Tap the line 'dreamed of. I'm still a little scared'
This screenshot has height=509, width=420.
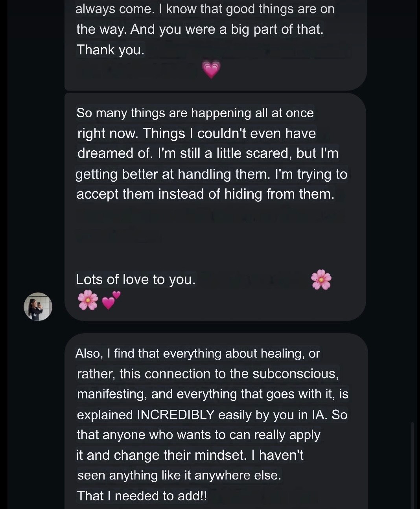tap(208, 153)
